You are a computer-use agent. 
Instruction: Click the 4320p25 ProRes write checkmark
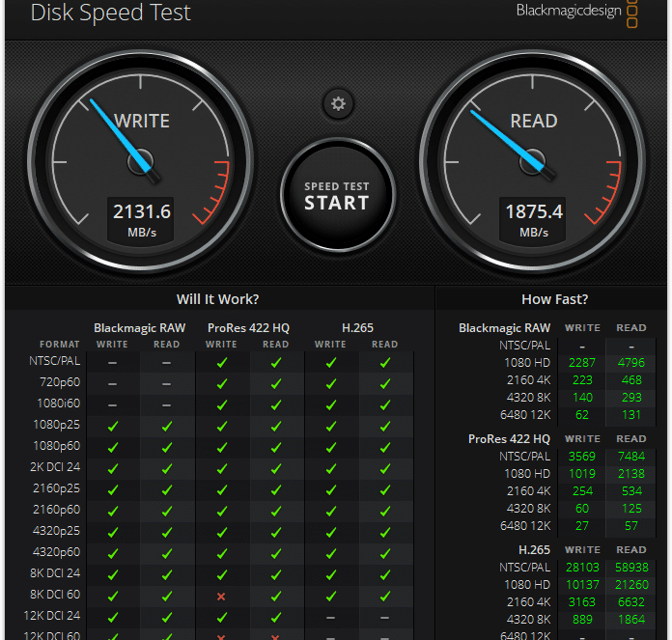coord(221,532)
